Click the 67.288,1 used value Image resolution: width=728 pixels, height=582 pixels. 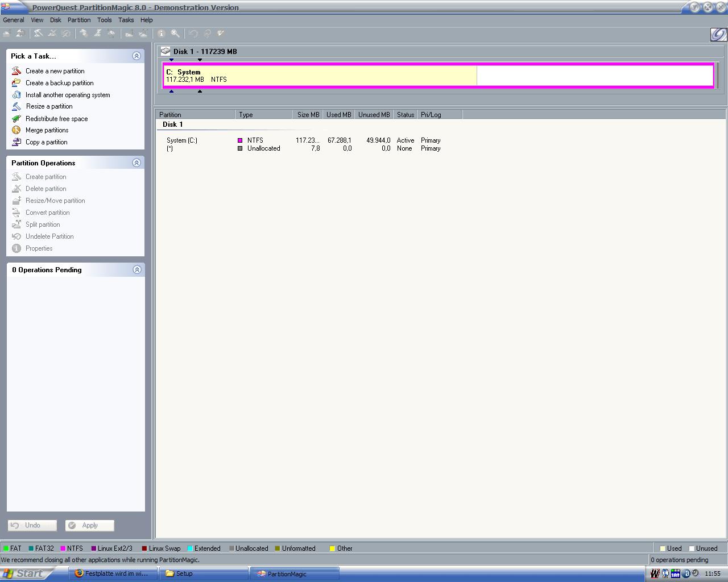(x=340, y=140)
